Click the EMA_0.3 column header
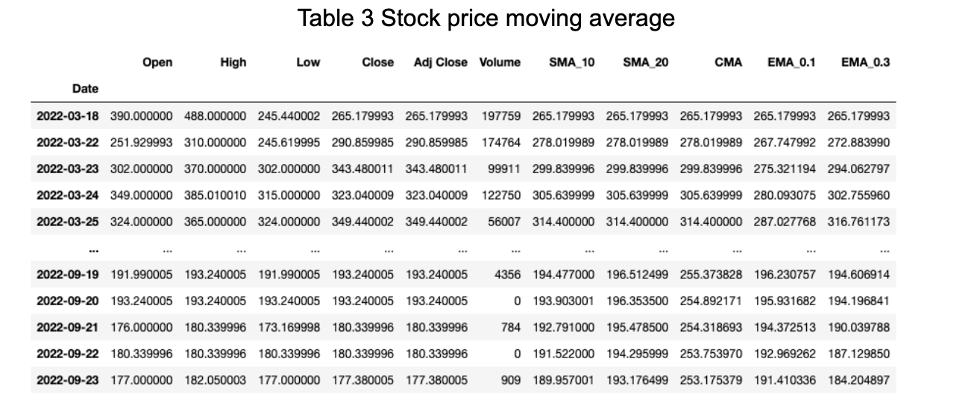 pyautogui.click(x=866, y=63)
